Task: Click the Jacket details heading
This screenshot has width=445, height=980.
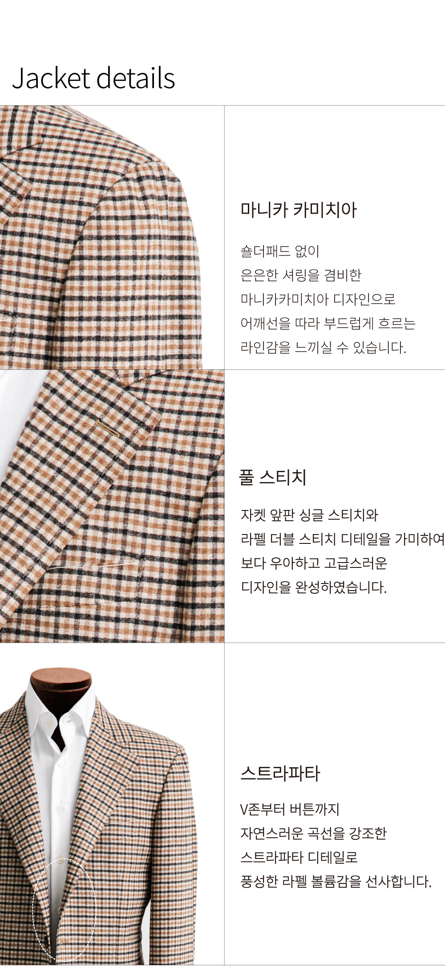Action: click(93, 78)
